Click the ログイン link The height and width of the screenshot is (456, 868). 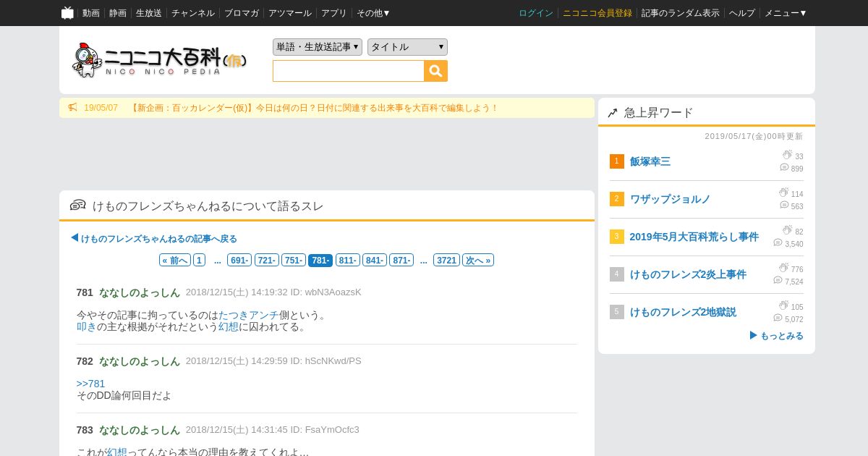pyautogui.click(x=536, y=13)
